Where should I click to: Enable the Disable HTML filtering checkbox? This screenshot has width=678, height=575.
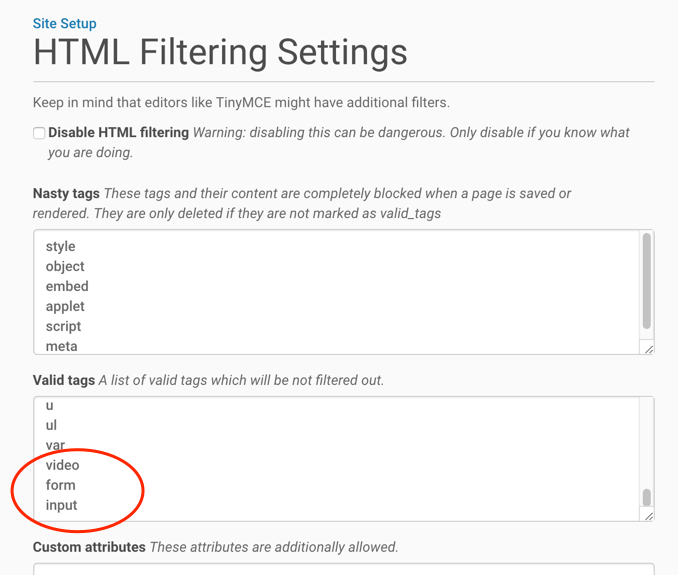(x=39, y=133)
